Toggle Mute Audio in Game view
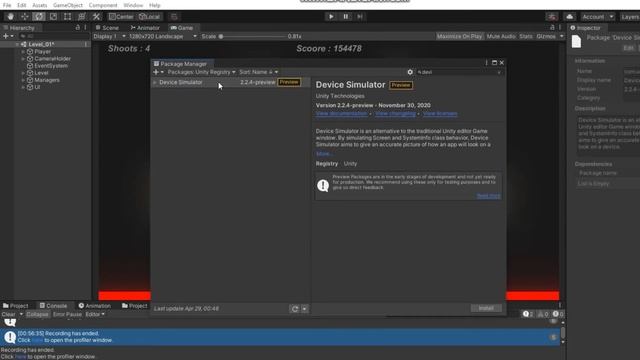The width and height of the screenshot is (640, 360). click(501, 36)
